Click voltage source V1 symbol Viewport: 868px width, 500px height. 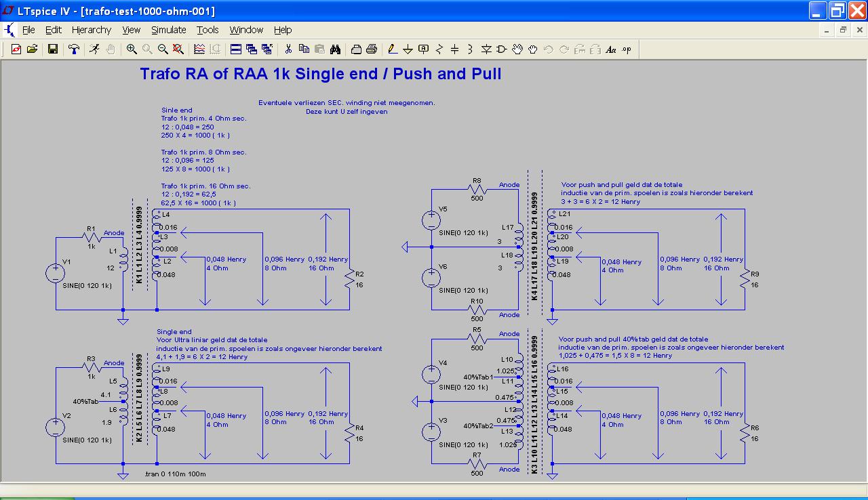pos(55,273)
